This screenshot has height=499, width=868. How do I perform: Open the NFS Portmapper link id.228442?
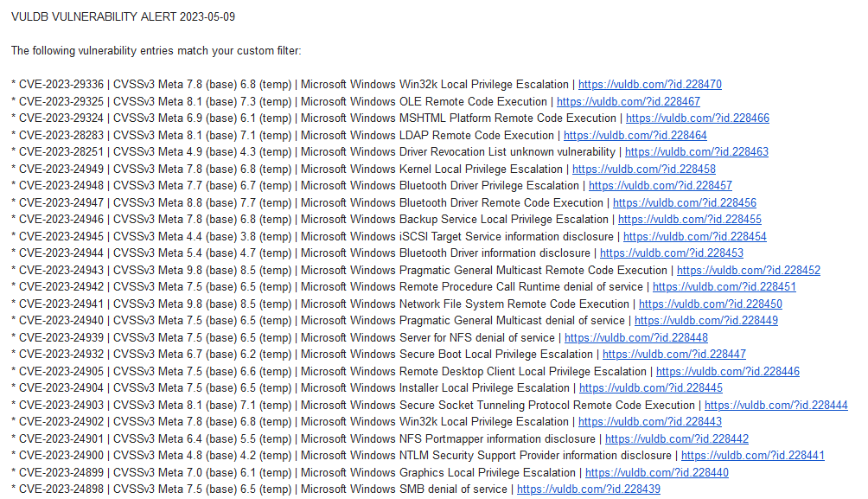[x=676, y=439]
